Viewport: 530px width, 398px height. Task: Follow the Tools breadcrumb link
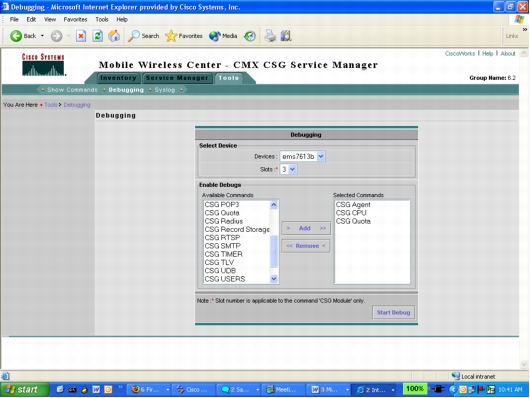coord(51,105)
